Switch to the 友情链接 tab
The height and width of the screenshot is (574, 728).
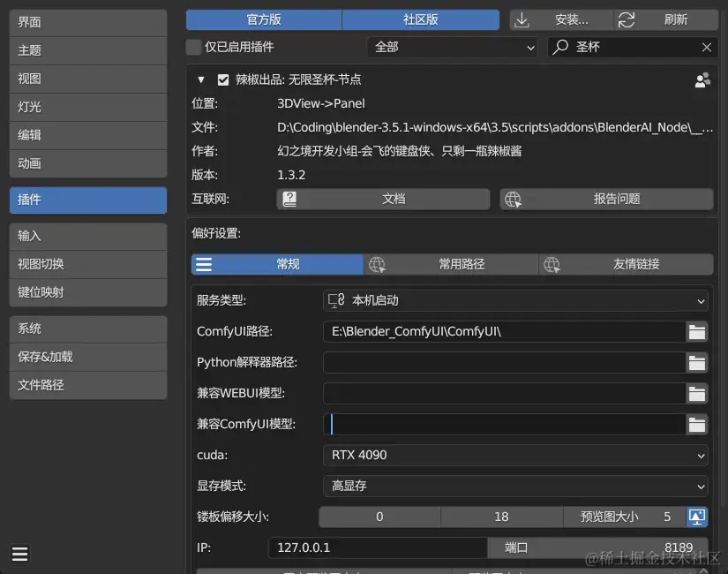tap(626, 264)
